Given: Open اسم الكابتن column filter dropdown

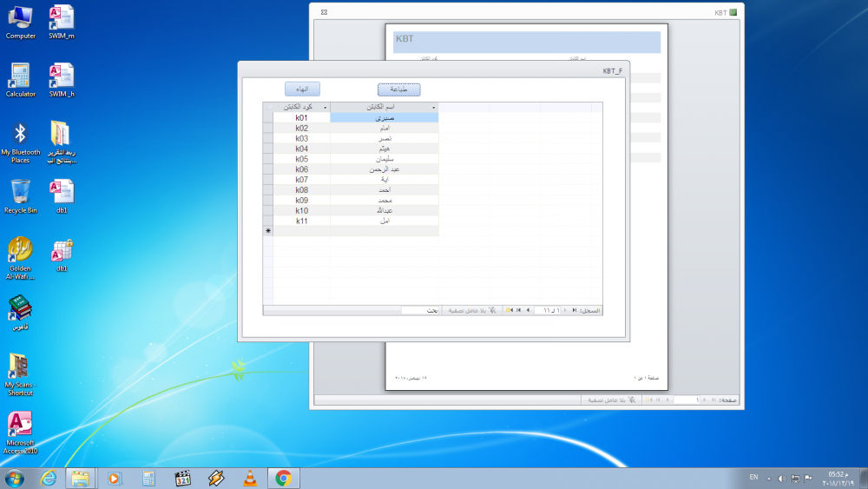Looking at the screenshot, I should [433, 107].
